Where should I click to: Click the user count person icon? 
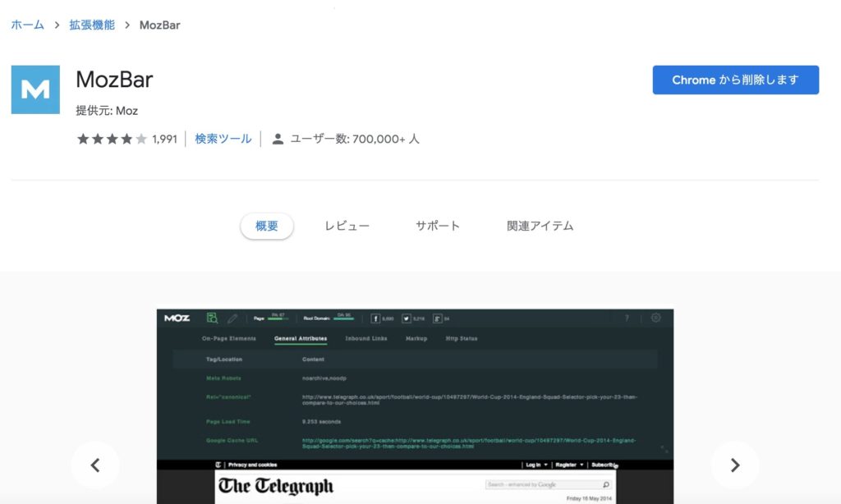point(278,140)
